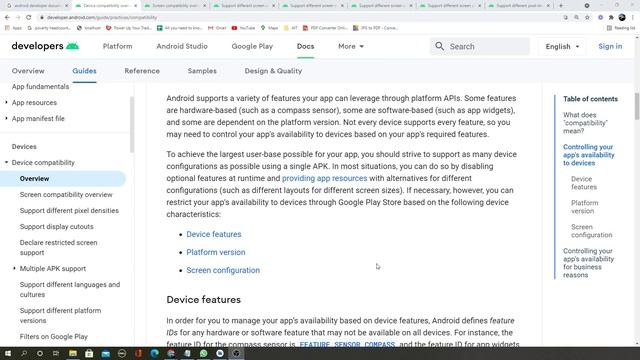
Task: Open Screen compatibility overview in sidebar
Action: coord(66,195)
